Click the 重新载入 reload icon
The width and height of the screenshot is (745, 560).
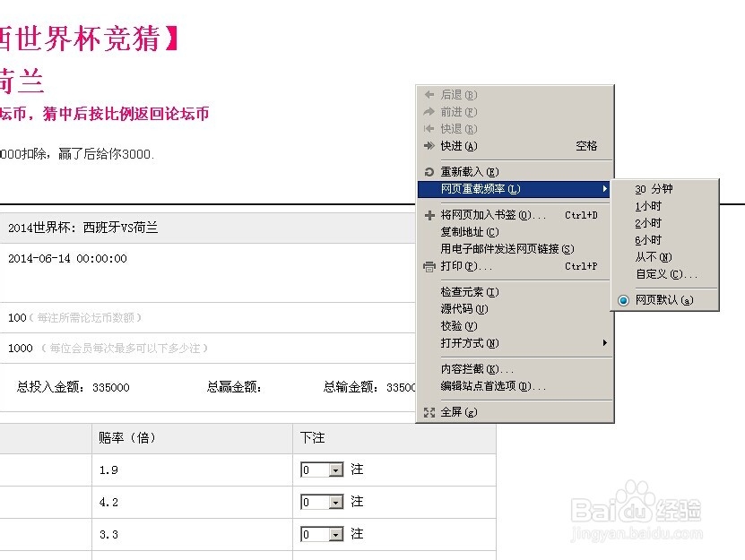point(428,170)
